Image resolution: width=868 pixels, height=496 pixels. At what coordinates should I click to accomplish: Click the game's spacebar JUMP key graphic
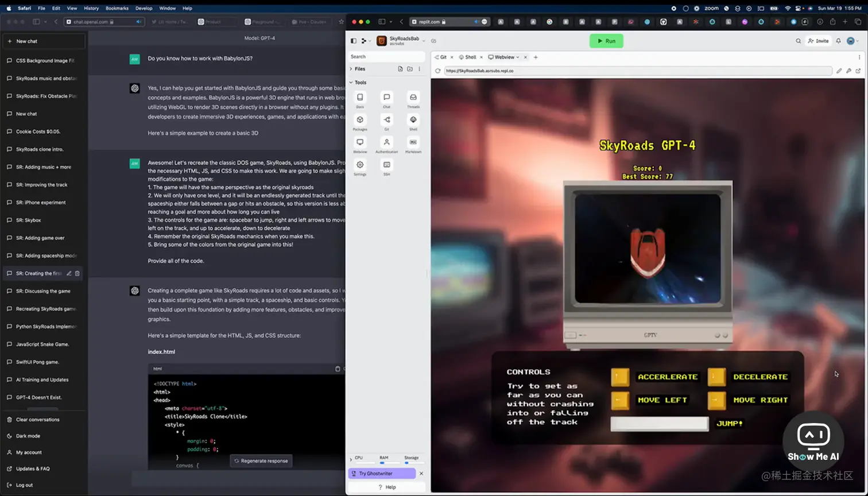click(x=659, y=424)
